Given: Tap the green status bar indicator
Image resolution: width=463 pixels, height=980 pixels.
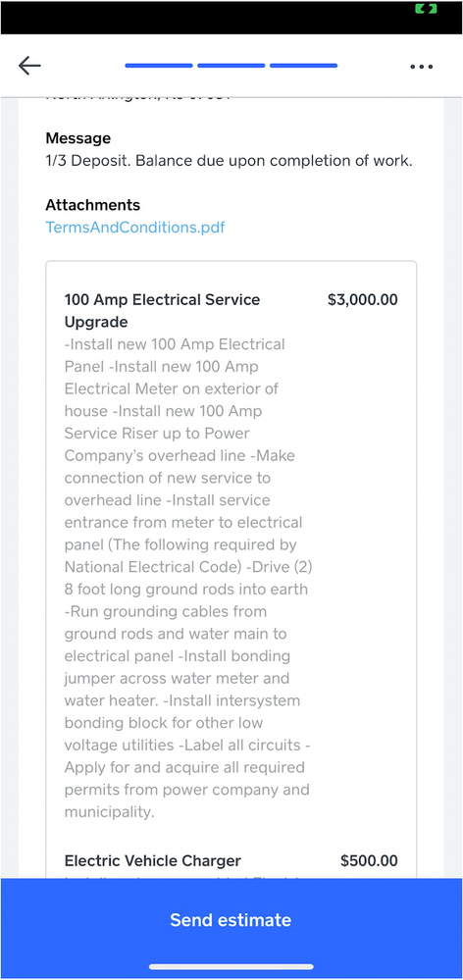Looking at the screenshot, I should click(425, 8).
